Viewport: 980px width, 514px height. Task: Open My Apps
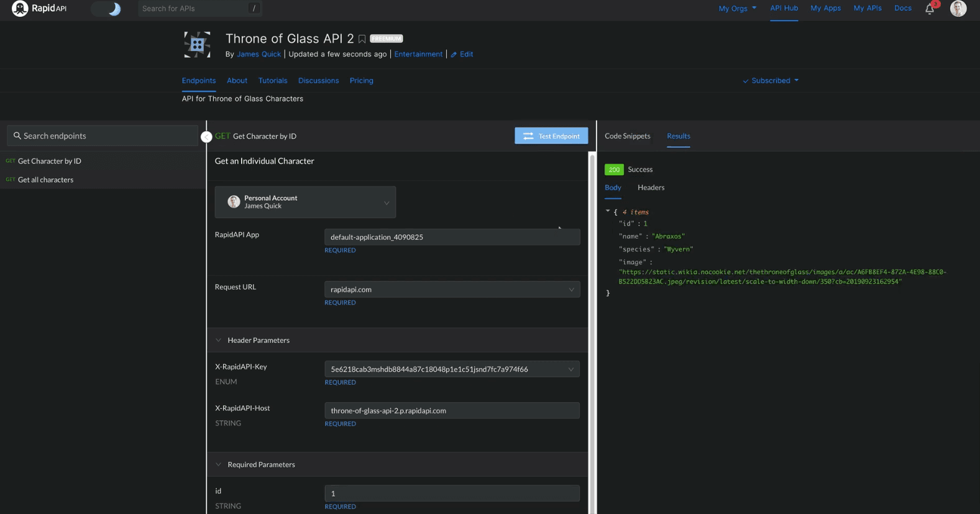[x=825, y=8]
